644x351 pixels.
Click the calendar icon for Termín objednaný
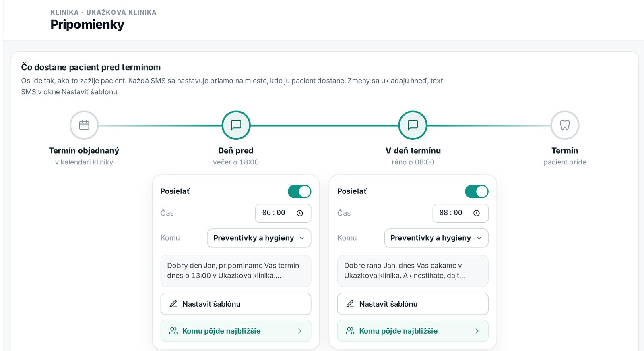(x=84, y=125)
